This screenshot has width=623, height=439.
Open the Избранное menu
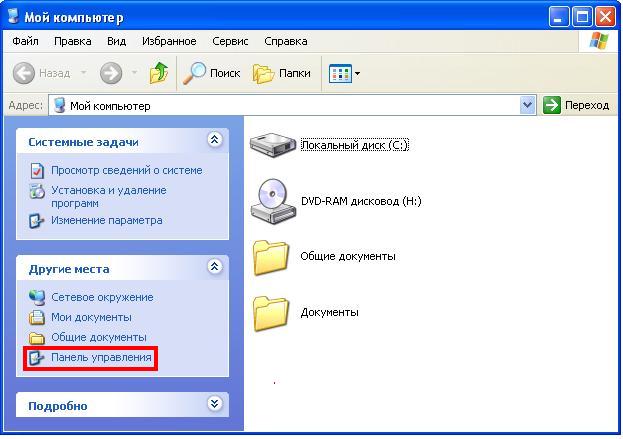point(169,41)
